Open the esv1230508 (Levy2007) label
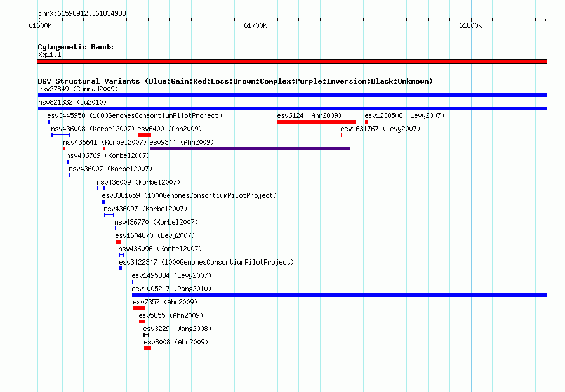565x392 pixels. tap(404, 115)
